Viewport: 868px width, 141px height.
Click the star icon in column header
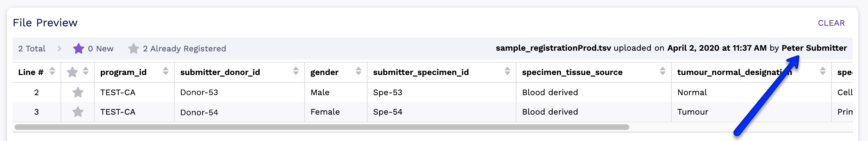point(72,72)
